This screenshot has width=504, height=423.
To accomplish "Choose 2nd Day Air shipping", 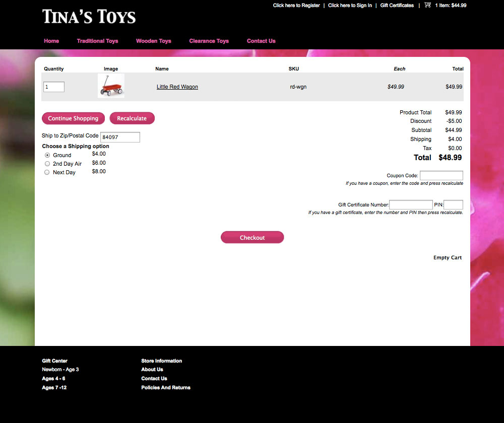I will (x=47, y=164).
